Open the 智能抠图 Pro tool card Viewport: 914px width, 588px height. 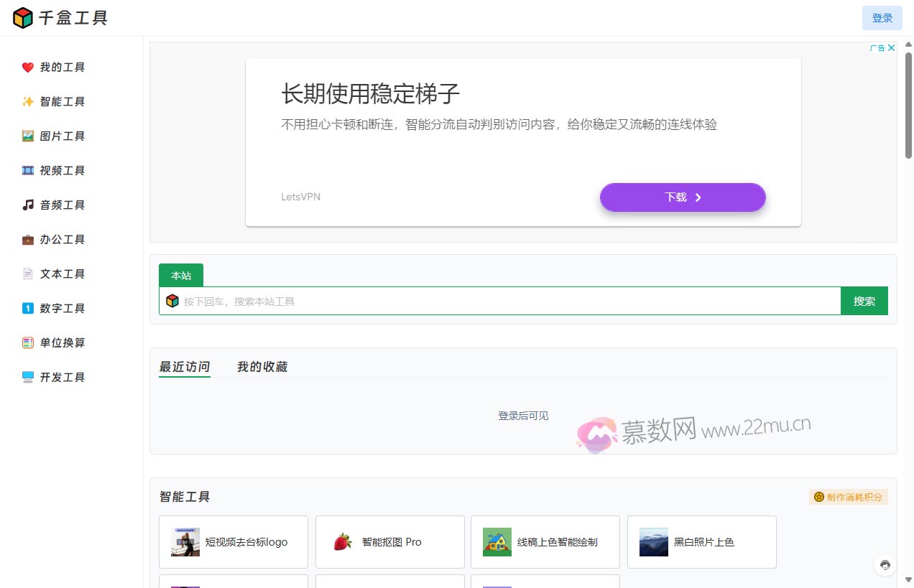tap(389, 542)
